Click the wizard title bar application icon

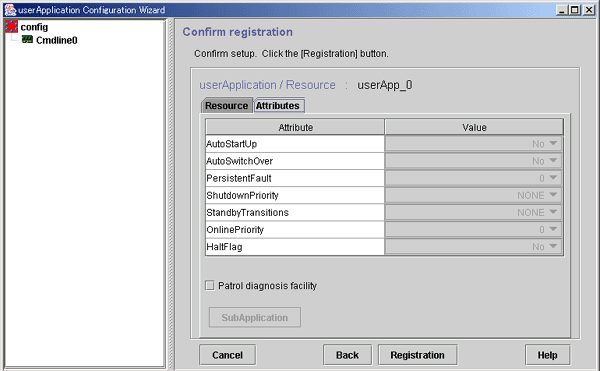click(x=10, y=10)
